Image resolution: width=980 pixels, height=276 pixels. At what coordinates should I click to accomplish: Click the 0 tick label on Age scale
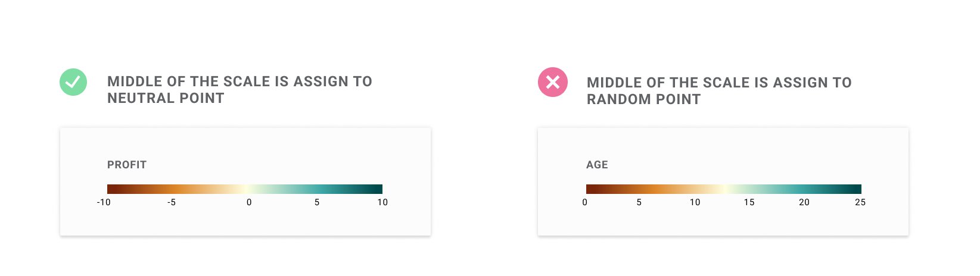[x=585, y=202]
